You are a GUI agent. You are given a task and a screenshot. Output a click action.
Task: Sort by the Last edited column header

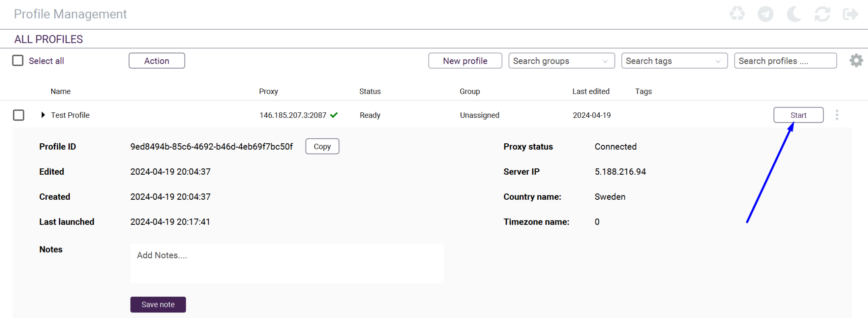click(x=591, y=91)
